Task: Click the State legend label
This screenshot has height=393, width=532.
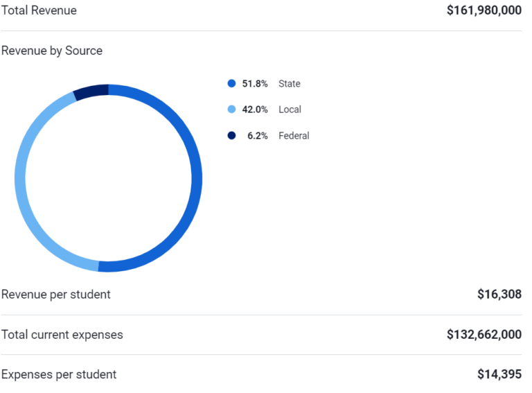Action: point(290,83)
